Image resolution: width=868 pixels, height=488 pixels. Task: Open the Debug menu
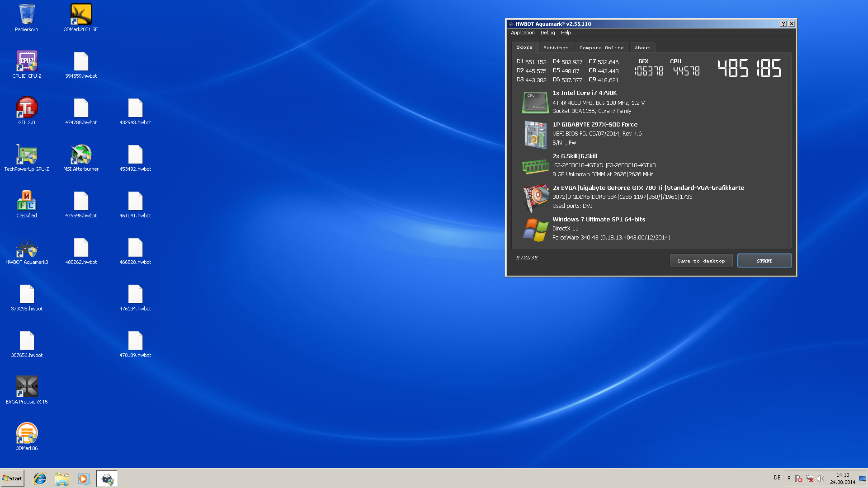(547, 33)
